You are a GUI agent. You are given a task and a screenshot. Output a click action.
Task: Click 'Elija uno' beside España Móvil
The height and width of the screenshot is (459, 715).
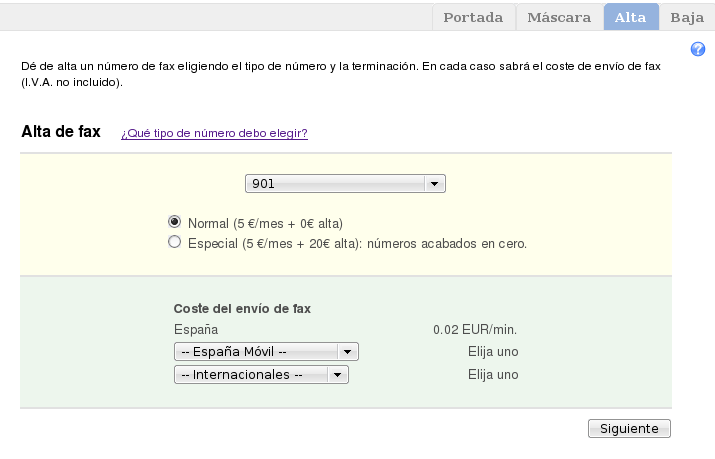(493, 352)
